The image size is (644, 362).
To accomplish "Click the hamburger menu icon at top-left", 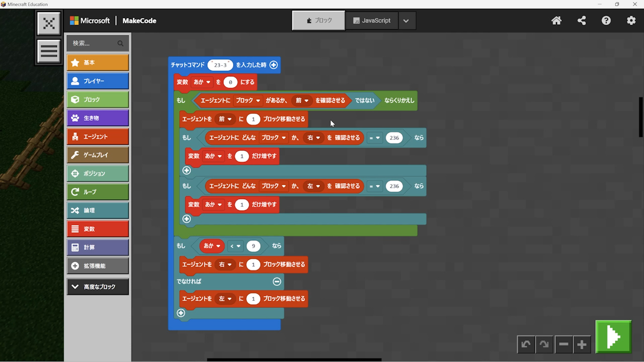I will tap(49, 51).
